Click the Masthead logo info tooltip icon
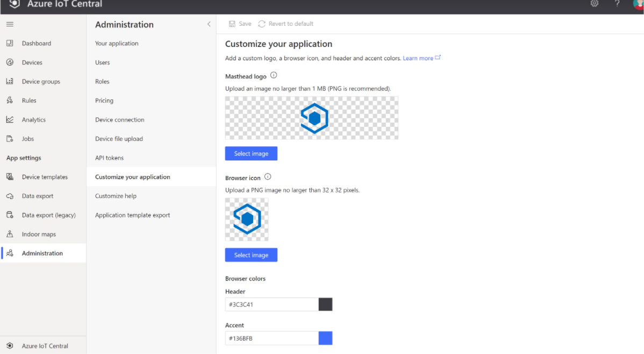This screenshot has height=354, width=644. click(274, 75)
